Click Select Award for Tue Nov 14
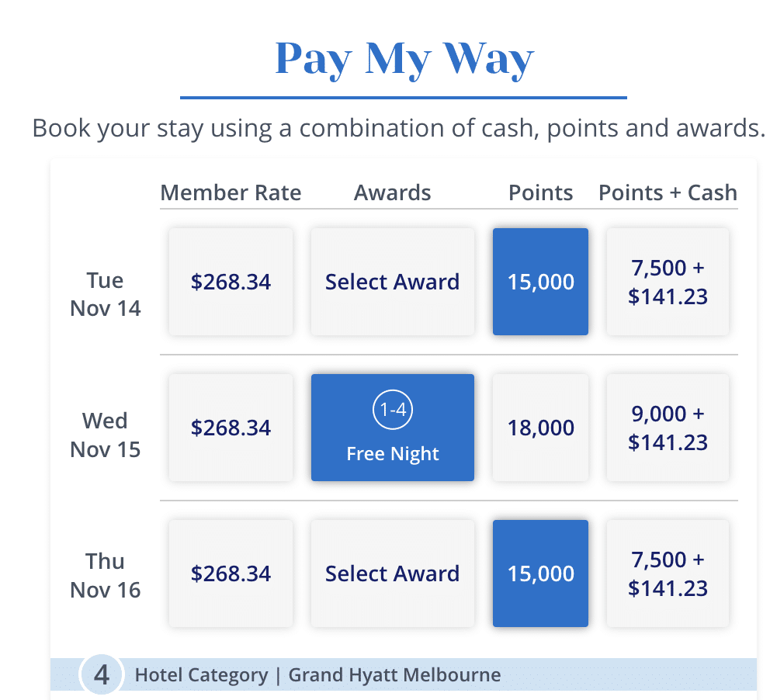This screenshot has width=770, height=700. 392,282
